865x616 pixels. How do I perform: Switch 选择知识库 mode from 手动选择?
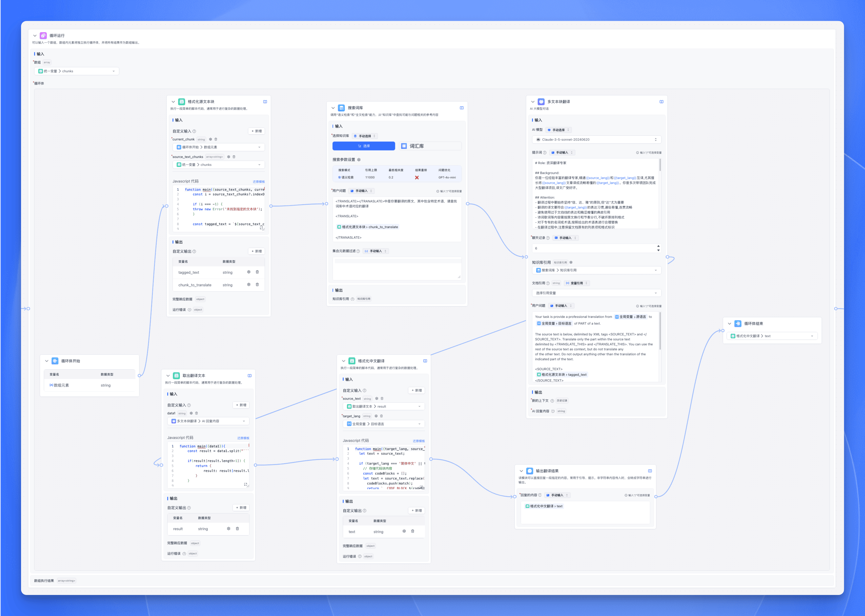pyautogui.click(x=365, y=136)
